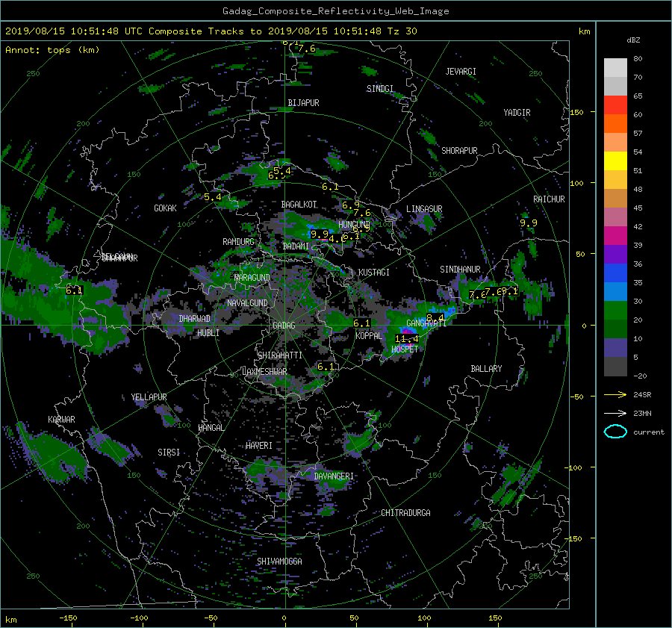Viewport: 672px width, 628px height.
Task: Click the 11.4 storm top annotation near Hospet
Action: click(406, 339)
